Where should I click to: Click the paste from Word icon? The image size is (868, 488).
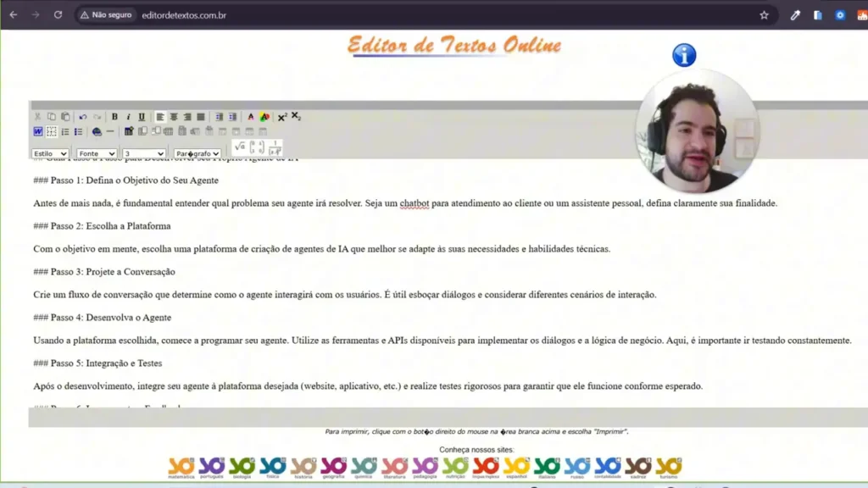[36, 131]
